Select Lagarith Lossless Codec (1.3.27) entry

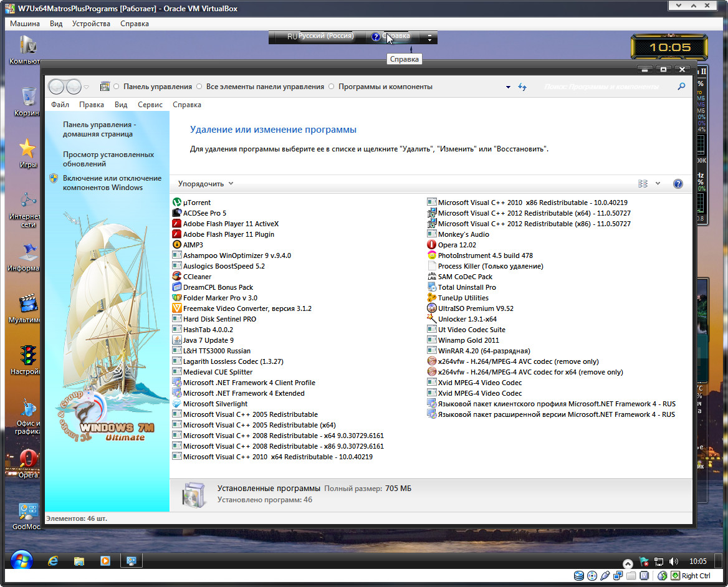(x=228, y=361)
